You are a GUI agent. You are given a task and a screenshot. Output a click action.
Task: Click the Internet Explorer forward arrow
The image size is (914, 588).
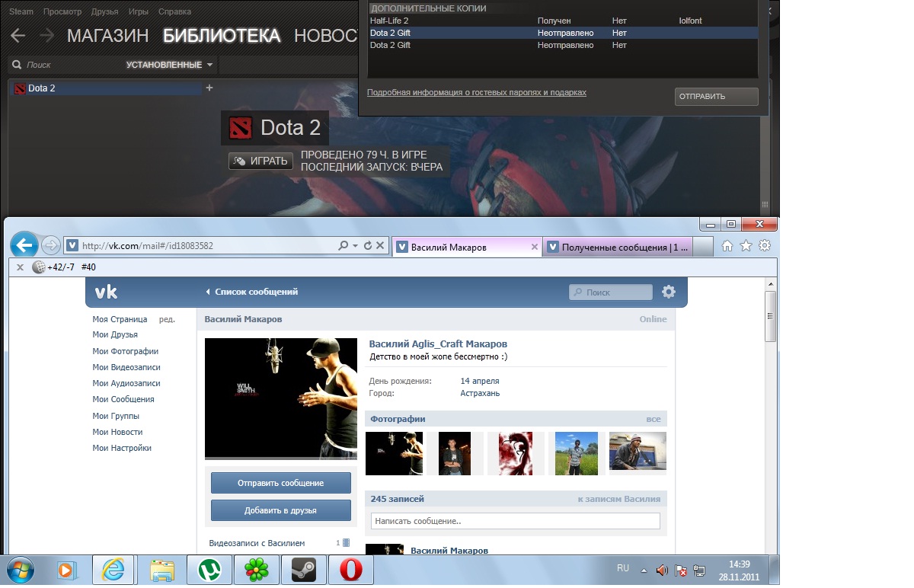50,245
